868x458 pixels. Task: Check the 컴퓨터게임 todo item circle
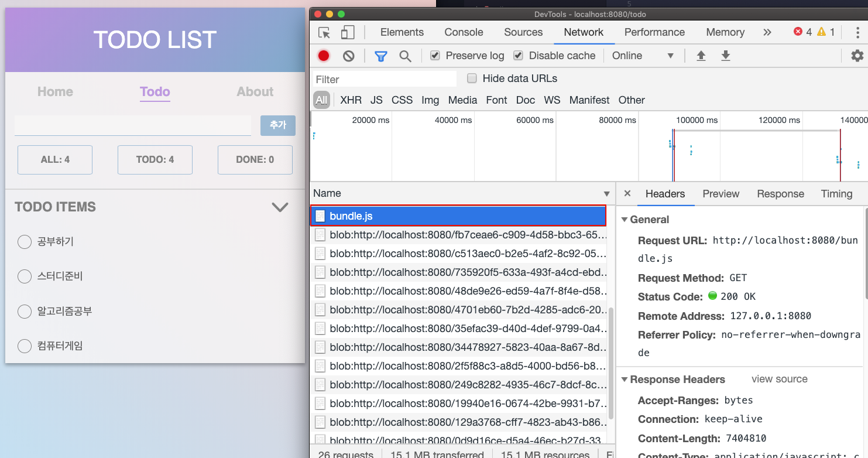coord(25,346)
